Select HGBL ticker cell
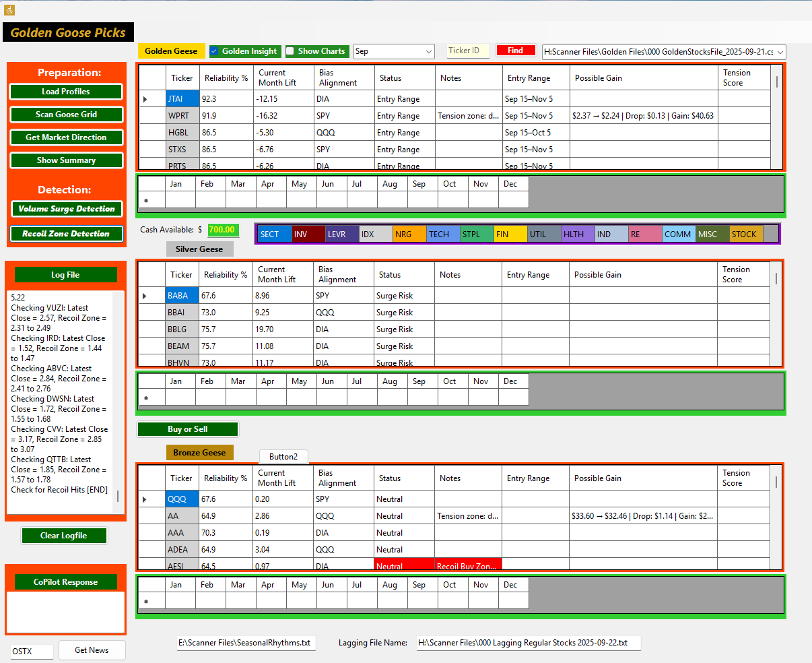The image size is (812, 663). [x=182, y=133]
